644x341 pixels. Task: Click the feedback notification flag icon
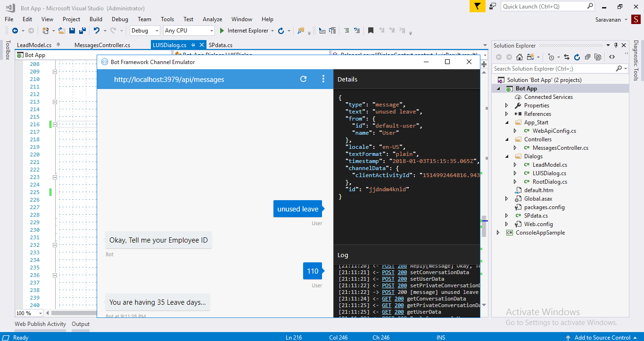(477, 6)
